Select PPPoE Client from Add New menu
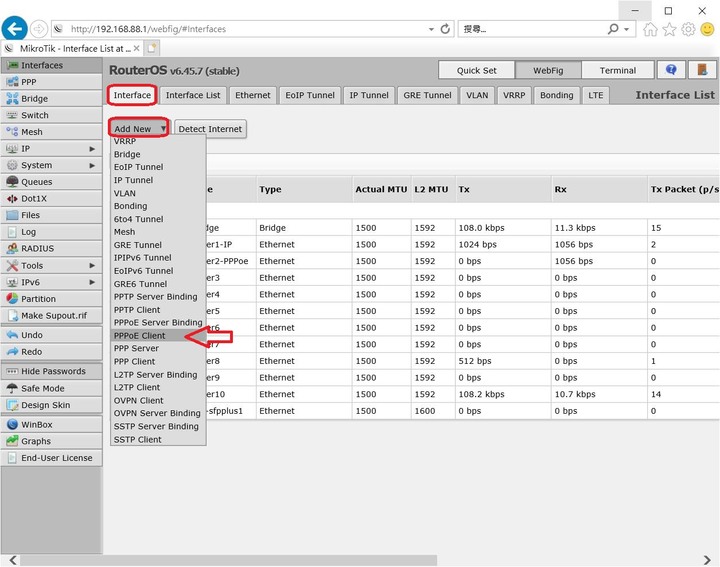The width and height of the screenshot is (720, 567). pos(158,336)
